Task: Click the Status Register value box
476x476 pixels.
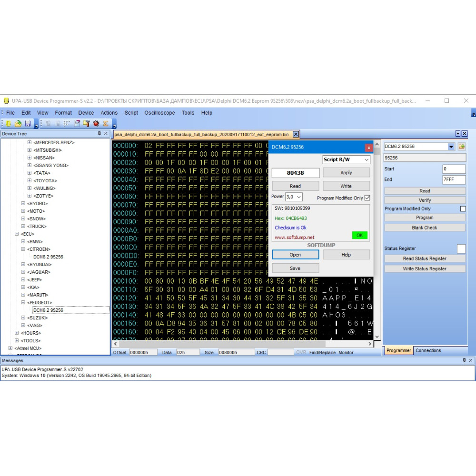Action: (461, 248)
